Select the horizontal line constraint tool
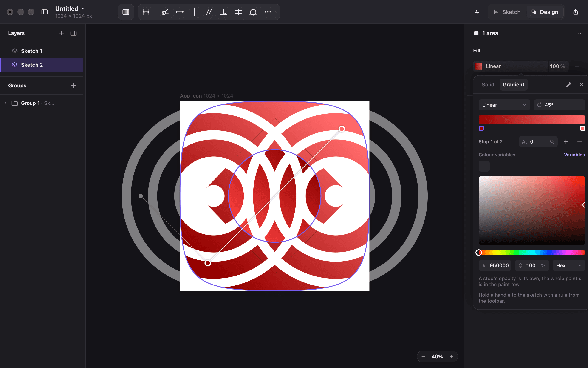 click(180, 12)
